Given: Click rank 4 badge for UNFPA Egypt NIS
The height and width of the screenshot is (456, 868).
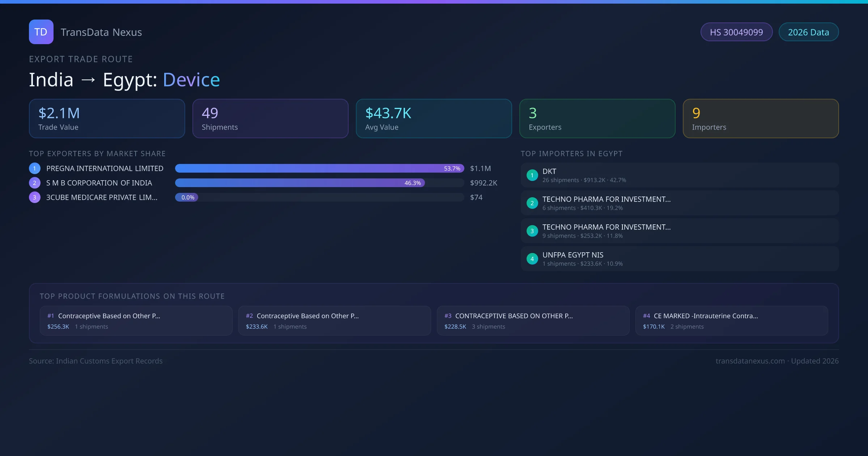Looking at the screenshot, I should tap(532, 259).
